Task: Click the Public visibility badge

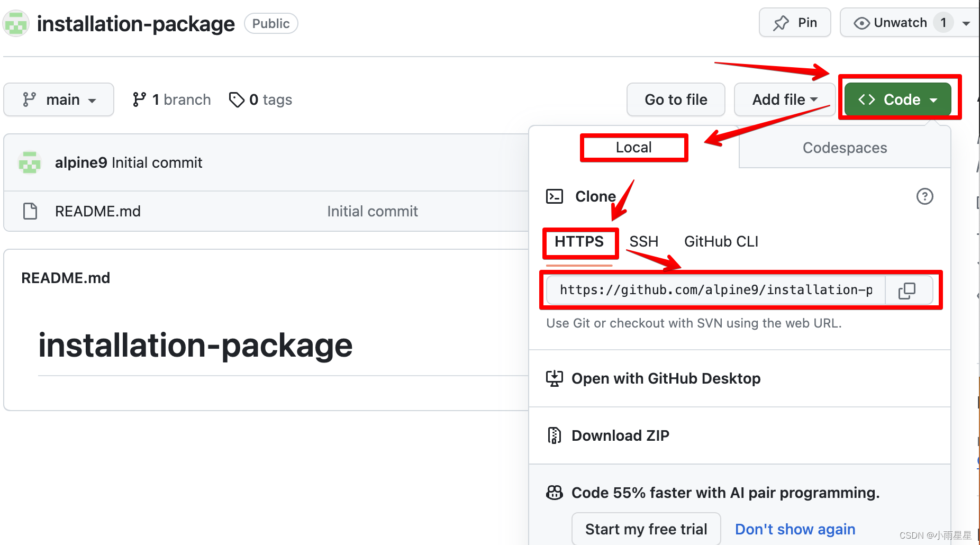Action: tap(271, 23)
